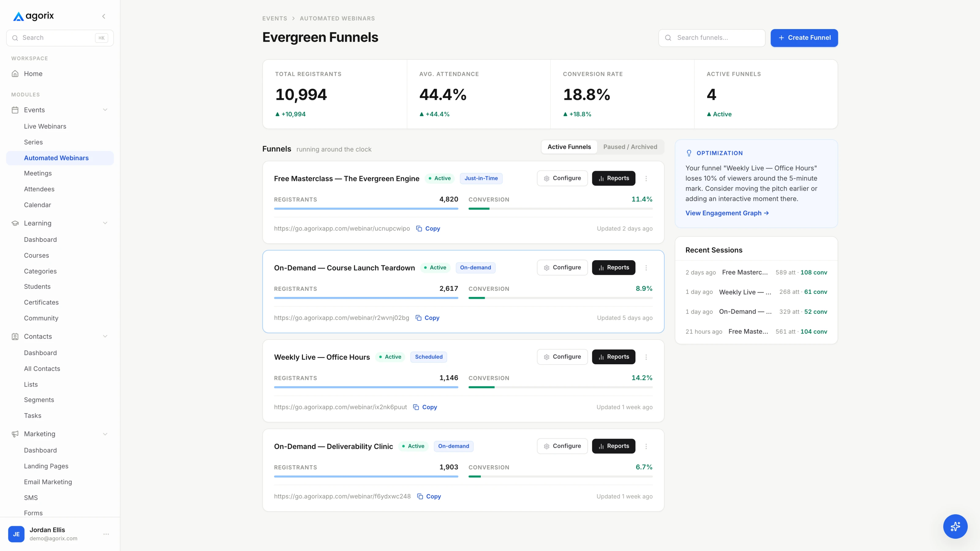Viewport: 980px width, 551px height.
Task: Collapse the Marketing module chevron
Action: 105,434
